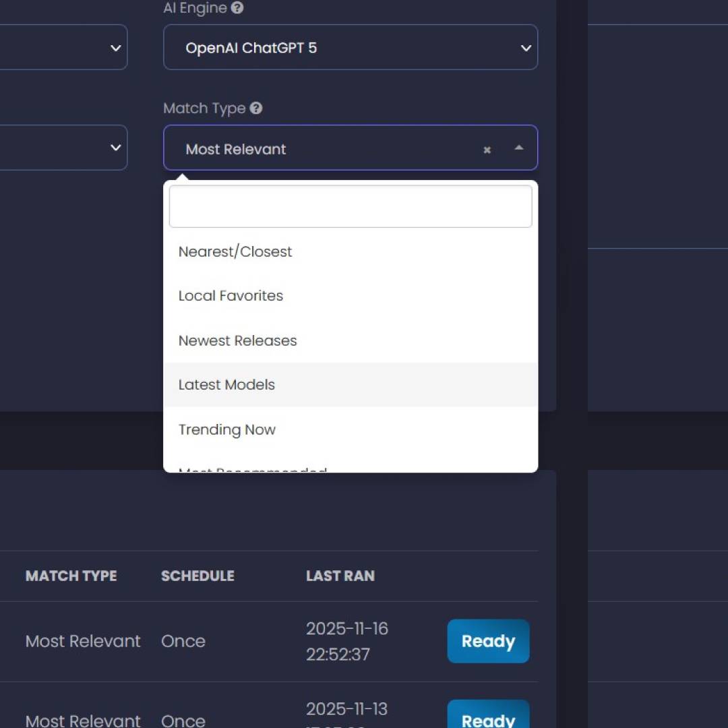This screenshot has height=728, width=728.
Task: Clear the Most Relevant selection with the x
Action: (x=487, y=150)
